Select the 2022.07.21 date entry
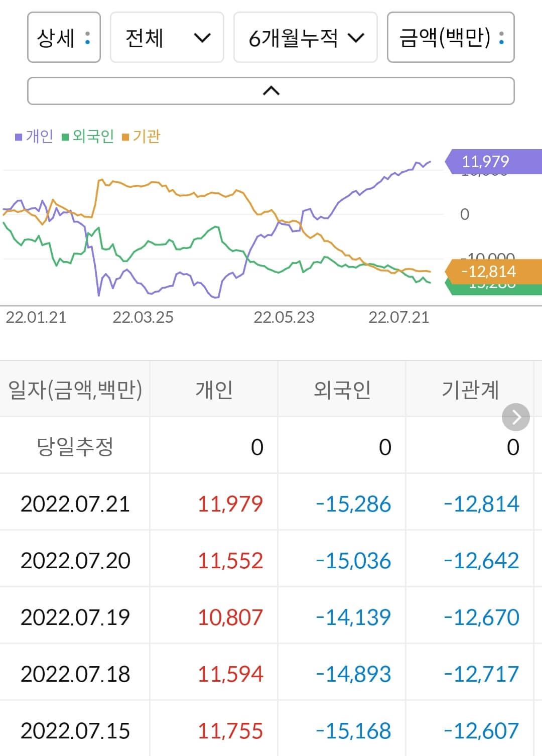Viewport: 542px width, 756px height. point(75,504)
